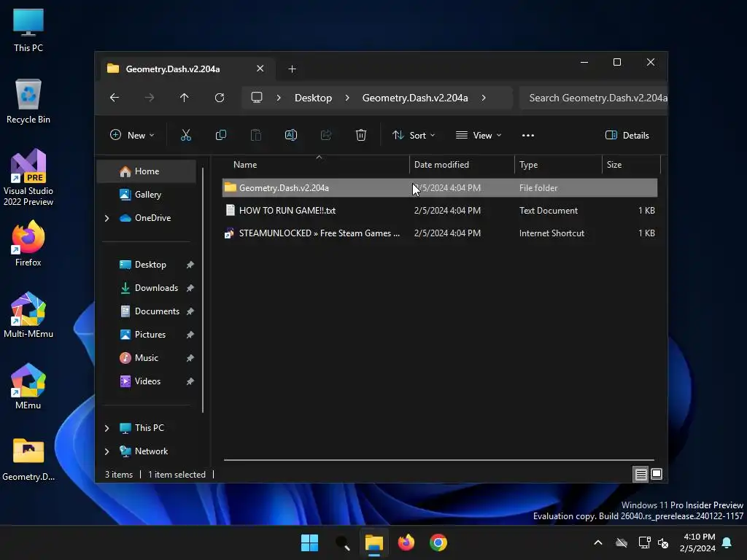Viewport: 747px width, 560px height.
Task: Select STEAMUNLOCKED internet shortcut file
Action: coord(440,233)
